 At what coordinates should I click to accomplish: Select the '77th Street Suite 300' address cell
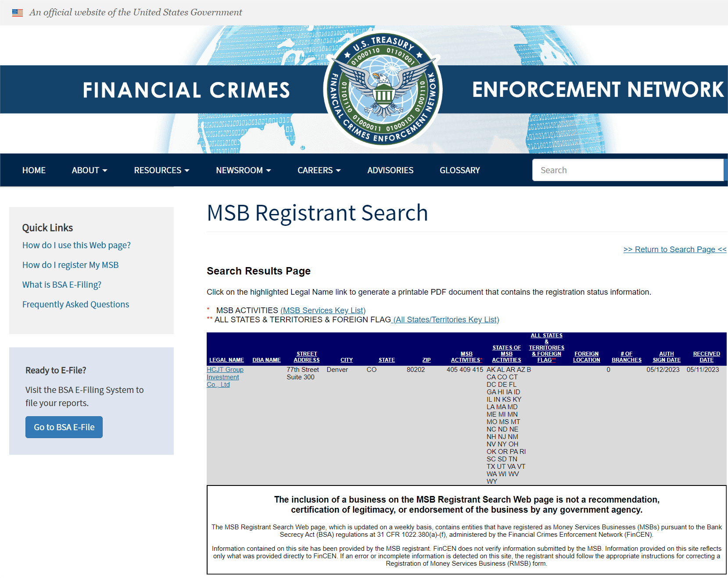click(x=303, y=373)
